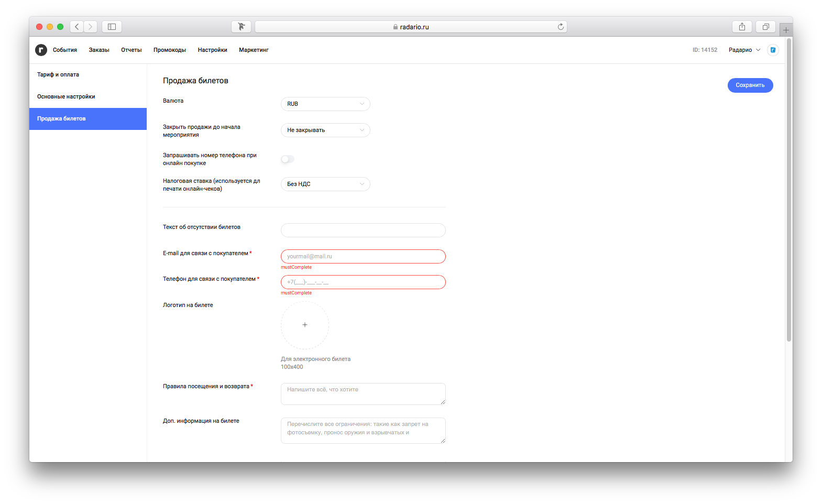The width and height of the screenshot is (822, 504).
Task: Open the События menu
Action: (65, 50)
